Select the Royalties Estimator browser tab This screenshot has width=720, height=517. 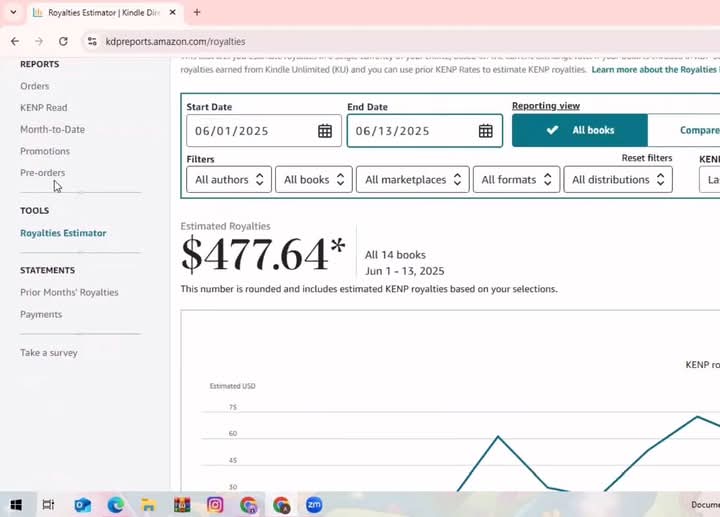pyautogui.click(x=105, y=13)
